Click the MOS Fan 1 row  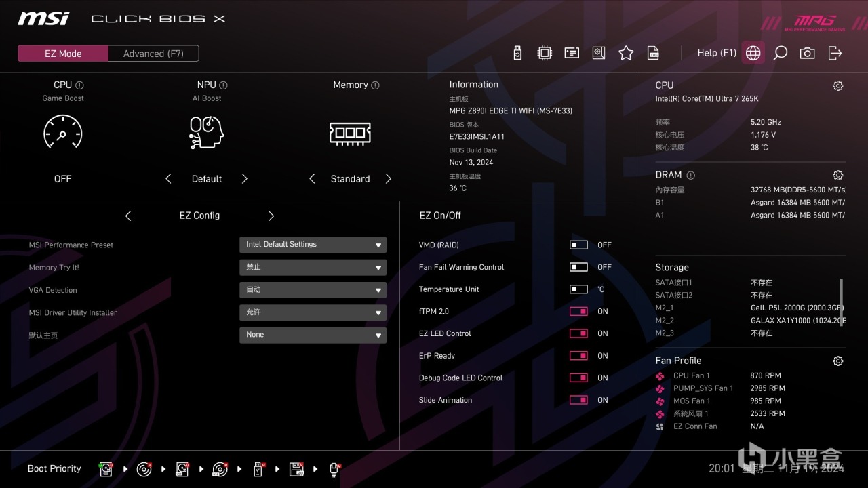(720, 401)
